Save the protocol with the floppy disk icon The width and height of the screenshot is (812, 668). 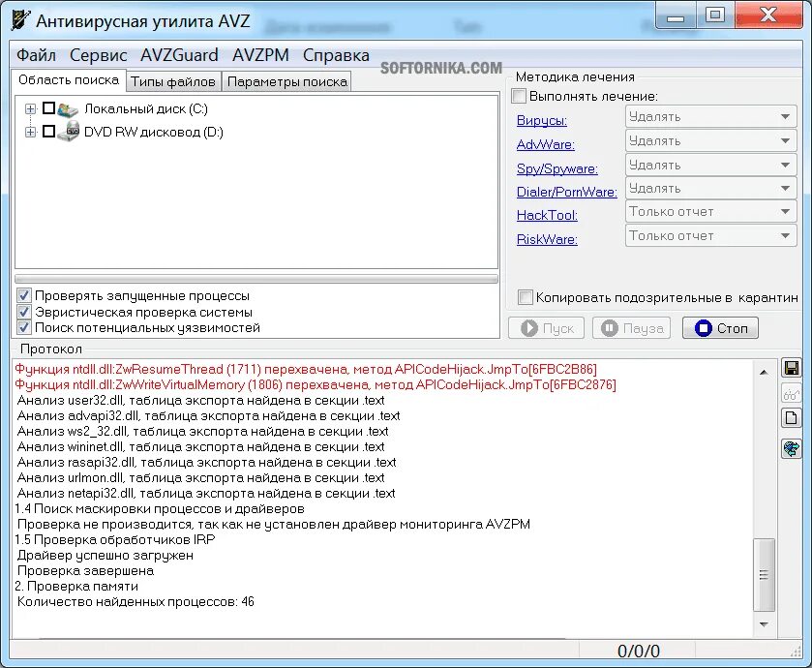coord(792,368)
